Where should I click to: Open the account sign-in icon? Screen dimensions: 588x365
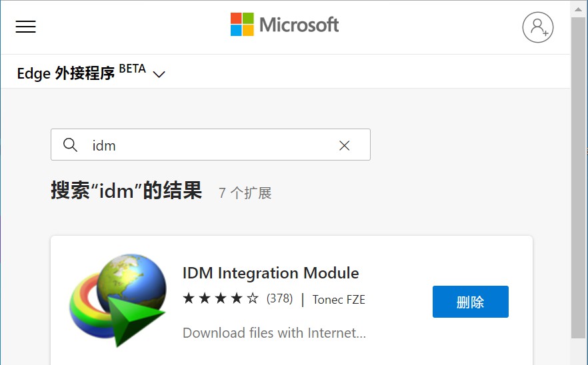click(537, 27)
